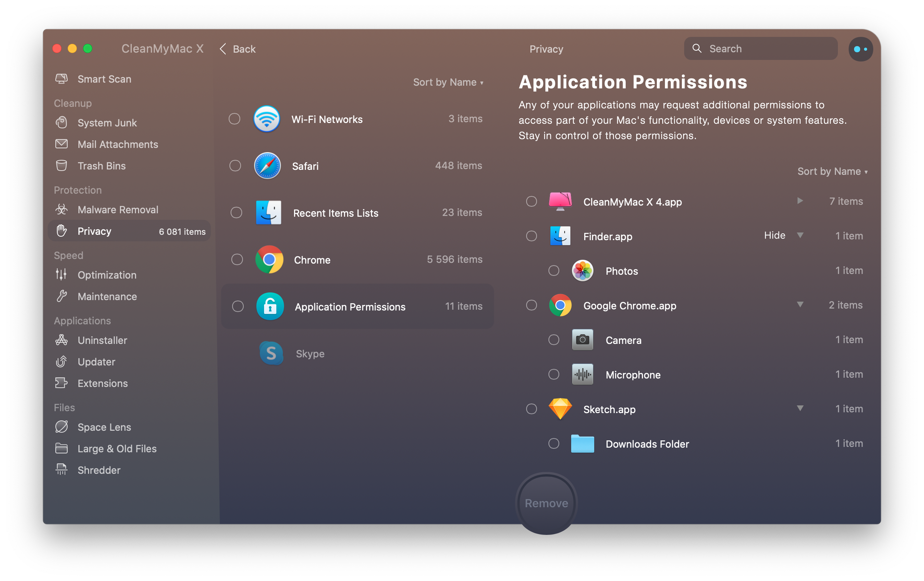The width and height of the screenshot is (924, 581).
Task: Click the "6 081 items" Privacy count
Action: coord(182,232)
